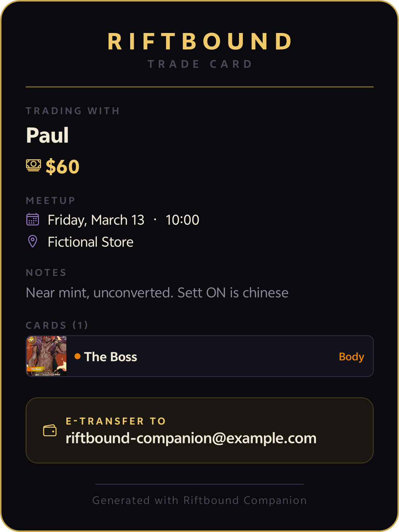Click the cash money icon beside $60
Screen dimensions: 399x532
point(33,165)
